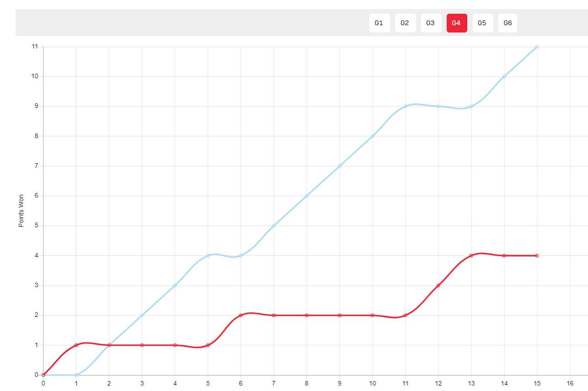The image size is (588, 391).
Task: Click the blue data point at rally 5
Action: coord(208,256)
